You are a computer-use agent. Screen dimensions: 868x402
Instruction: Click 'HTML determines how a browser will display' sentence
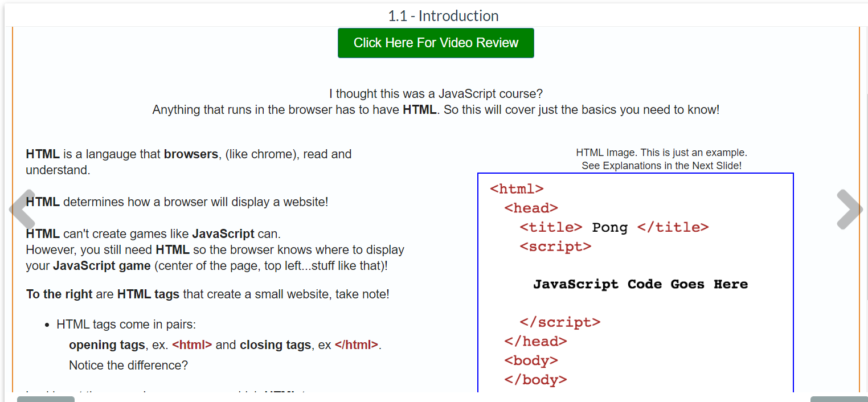point(177,202)
